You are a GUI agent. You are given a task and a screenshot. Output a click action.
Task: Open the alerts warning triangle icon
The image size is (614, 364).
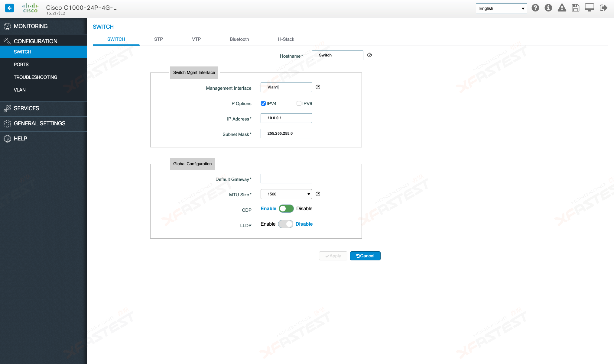562,8
